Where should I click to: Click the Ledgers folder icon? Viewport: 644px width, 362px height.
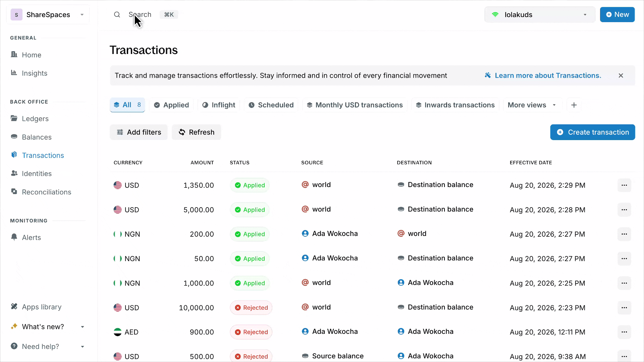pyautogui.click(x=14, y=118)
